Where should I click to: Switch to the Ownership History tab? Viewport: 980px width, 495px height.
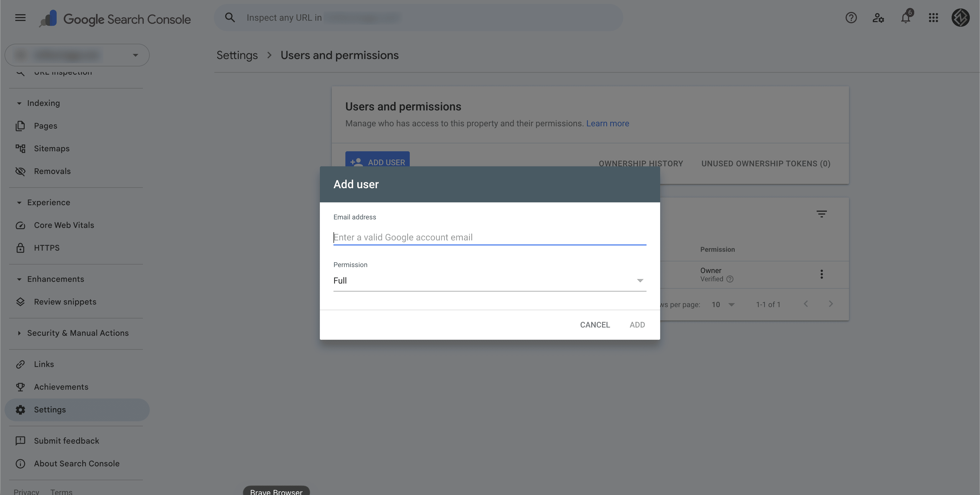641,163
